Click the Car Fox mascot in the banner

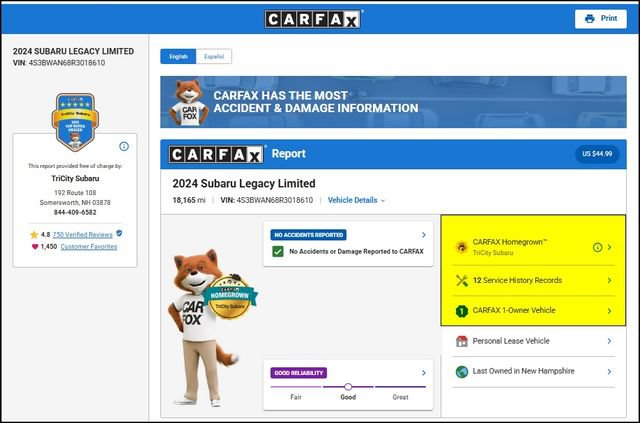tap(189, 102)
